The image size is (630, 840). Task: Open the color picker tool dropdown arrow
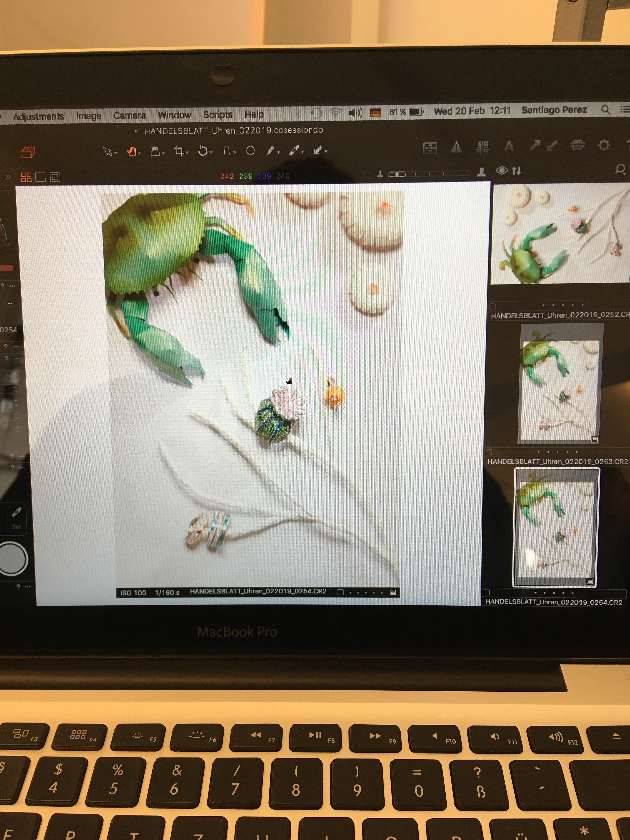[302, 152]
